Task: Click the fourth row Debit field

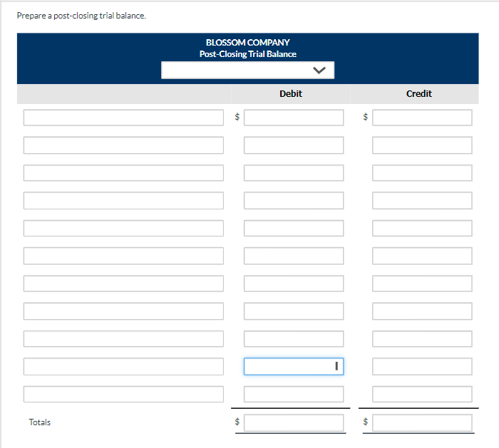Action: click(x=294, y=200)
